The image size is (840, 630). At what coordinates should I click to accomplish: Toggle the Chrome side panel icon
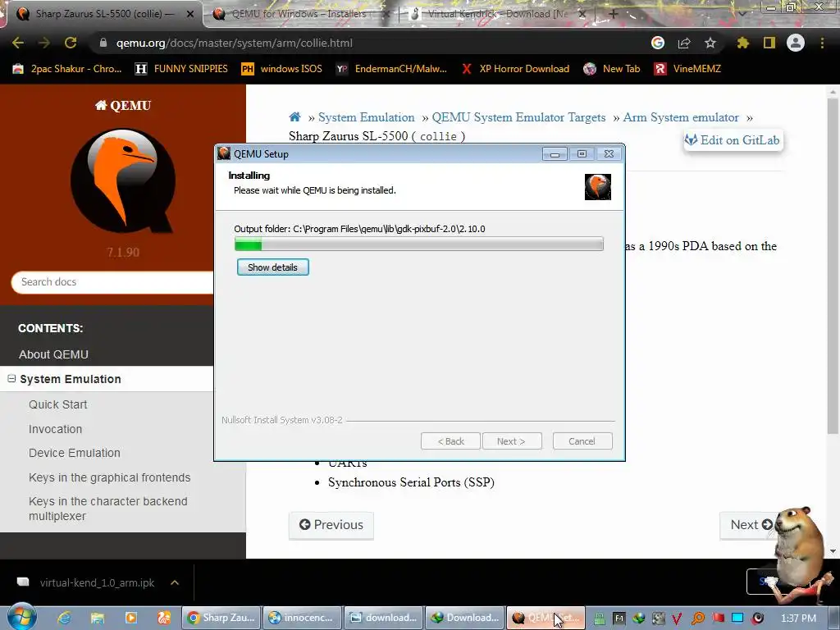[769, 43]
